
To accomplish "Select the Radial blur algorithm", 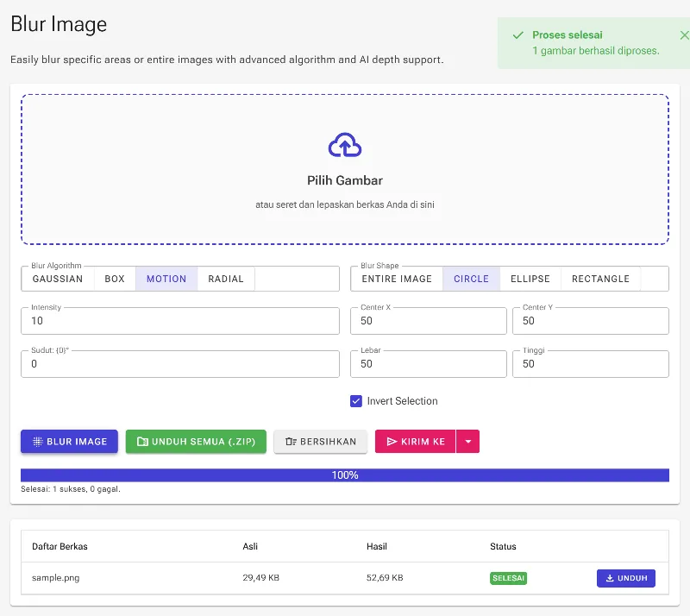I will (226, 279).
